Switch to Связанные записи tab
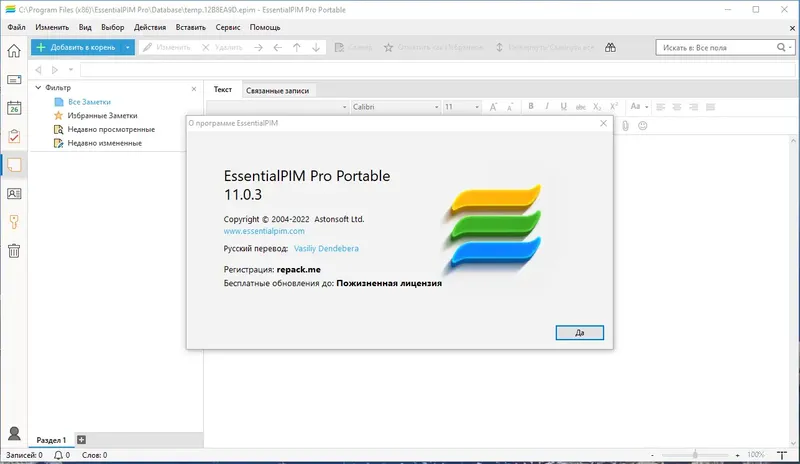Image resolution: width=800 pixels, height=464 pixels. 278,90
